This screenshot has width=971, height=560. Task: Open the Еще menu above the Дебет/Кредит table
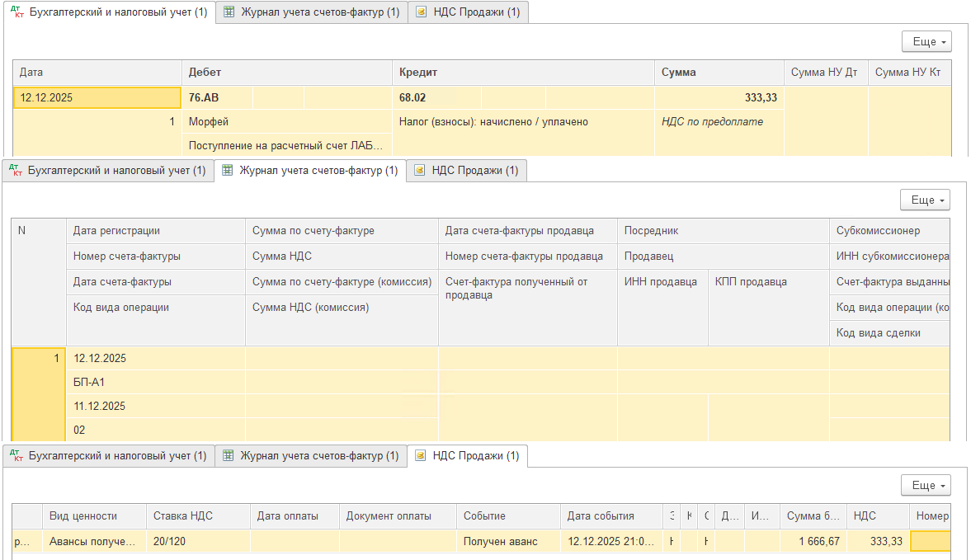click(x=926, y=42)
